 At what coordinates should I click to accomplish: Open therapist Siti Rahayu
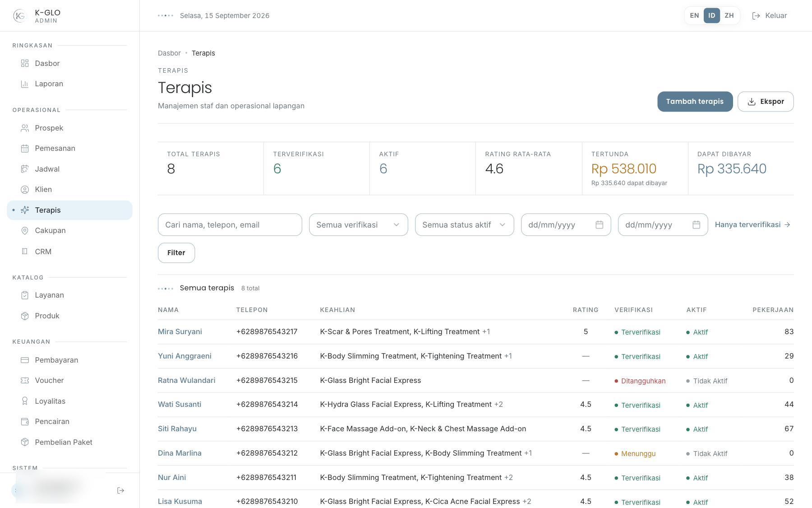177,429
